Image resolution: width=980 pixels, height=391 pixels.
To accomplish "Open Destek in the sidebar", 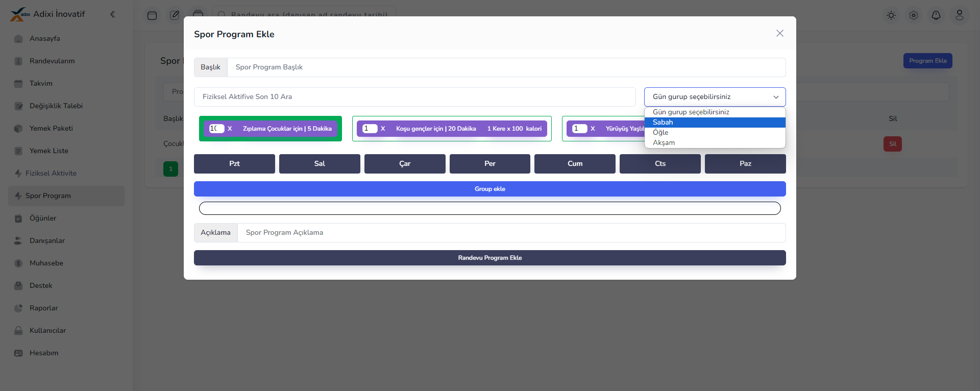I will [66, 286].
